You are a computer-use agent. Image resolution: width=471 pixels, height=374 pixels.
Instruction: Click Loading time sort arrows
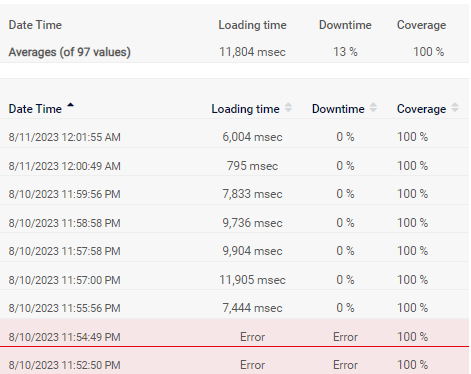click(x=288, y=108)
